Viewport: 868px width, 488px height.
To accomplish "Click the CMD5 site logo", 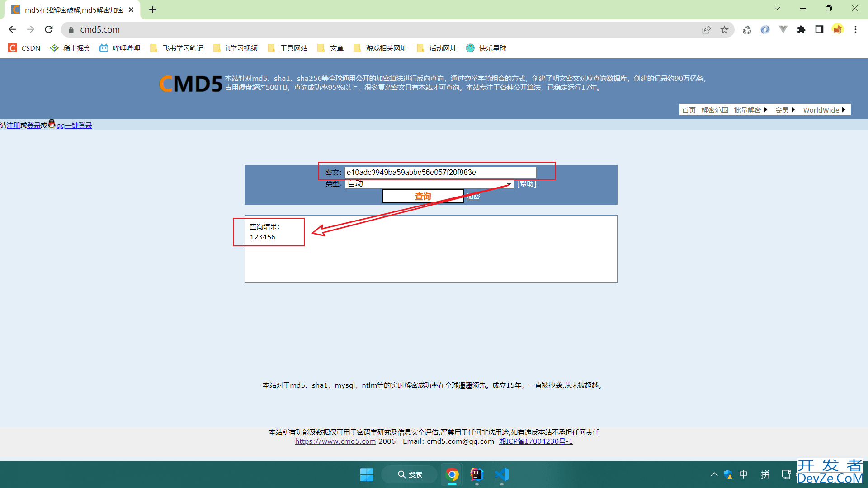I will tap(191, 84).
